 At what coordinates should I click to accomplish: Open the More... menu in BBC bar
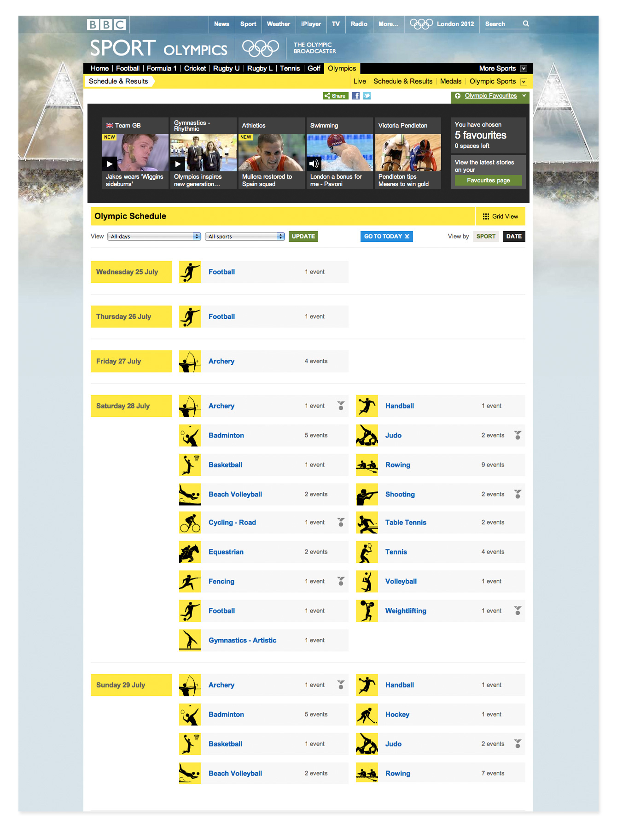[389, 24]
